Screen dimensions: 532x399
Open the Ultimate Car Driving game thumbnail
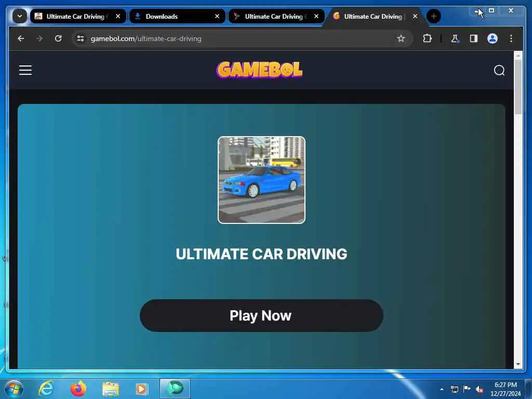(262, 180)
